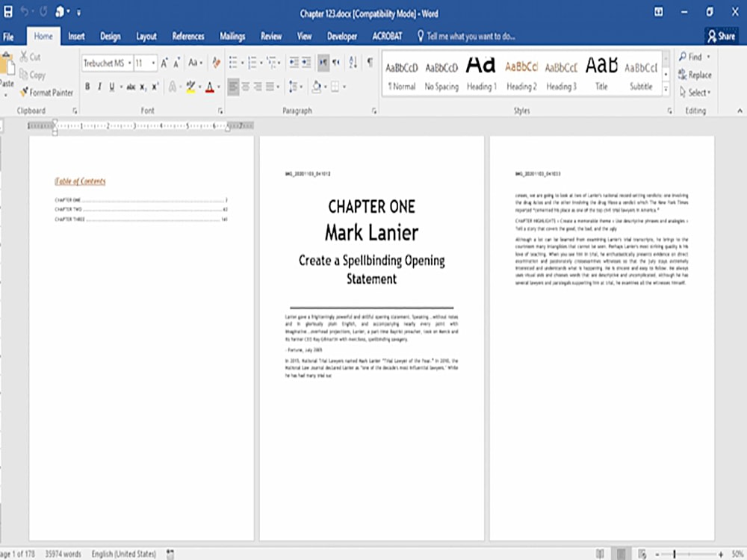Image resolution: width=747 pixels, height=560 pixels.
Task: Open the font size dropdown showing 11
Action: click(x=153, y=63)
